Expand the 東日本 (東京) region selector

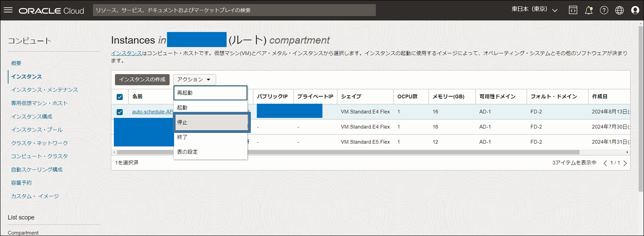tap(534, 10)
